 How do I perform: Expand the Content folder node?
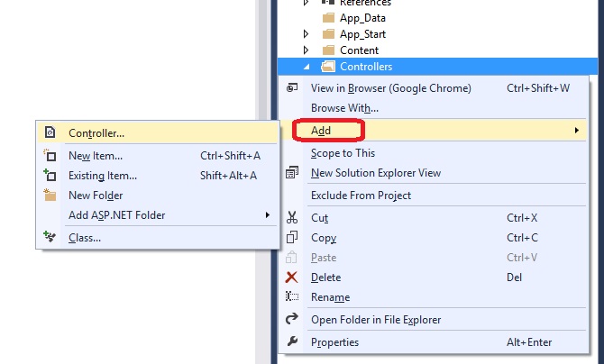[307, 50]
